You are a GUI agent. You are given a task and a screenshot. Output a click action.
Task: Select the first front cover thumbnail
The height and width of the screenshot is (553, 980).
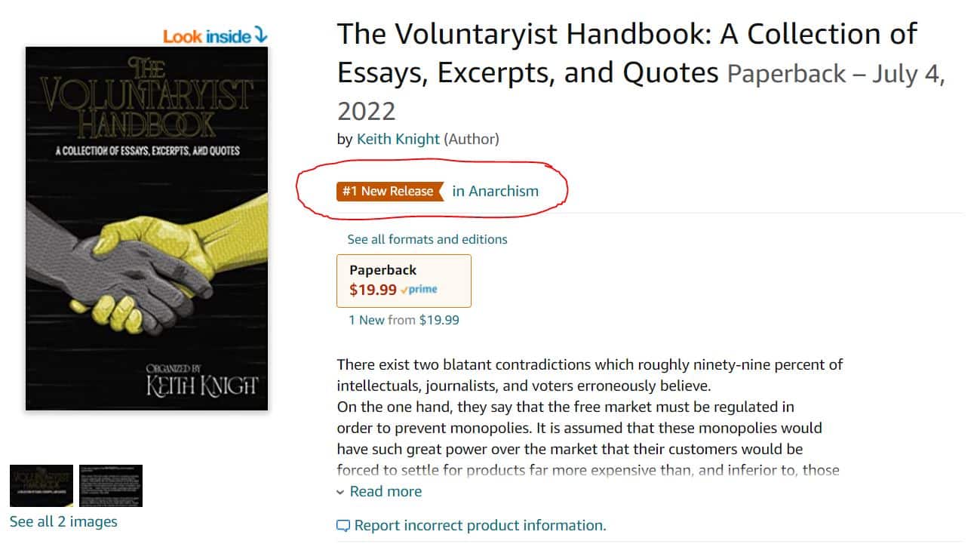(x=41, y=485)
